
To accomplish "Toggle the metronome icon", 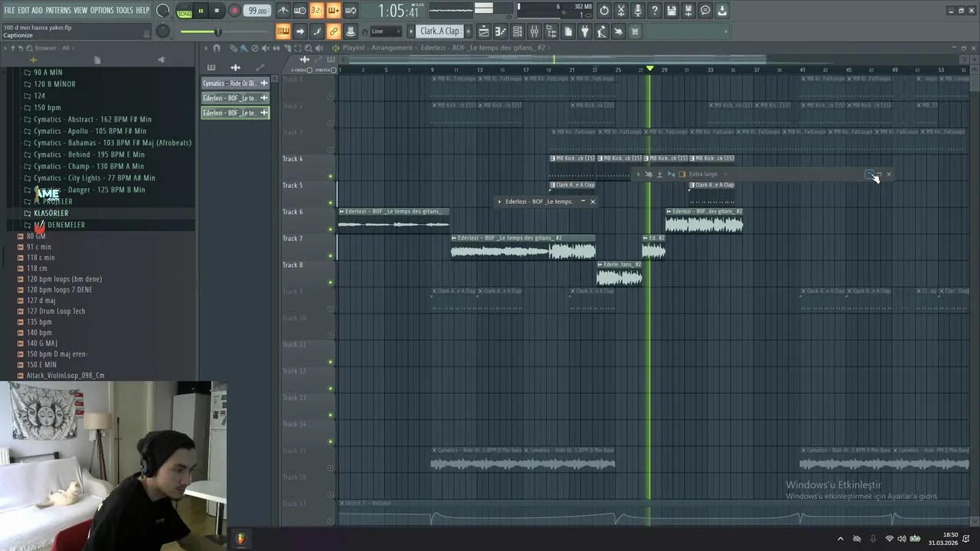I will pos(283,11).
